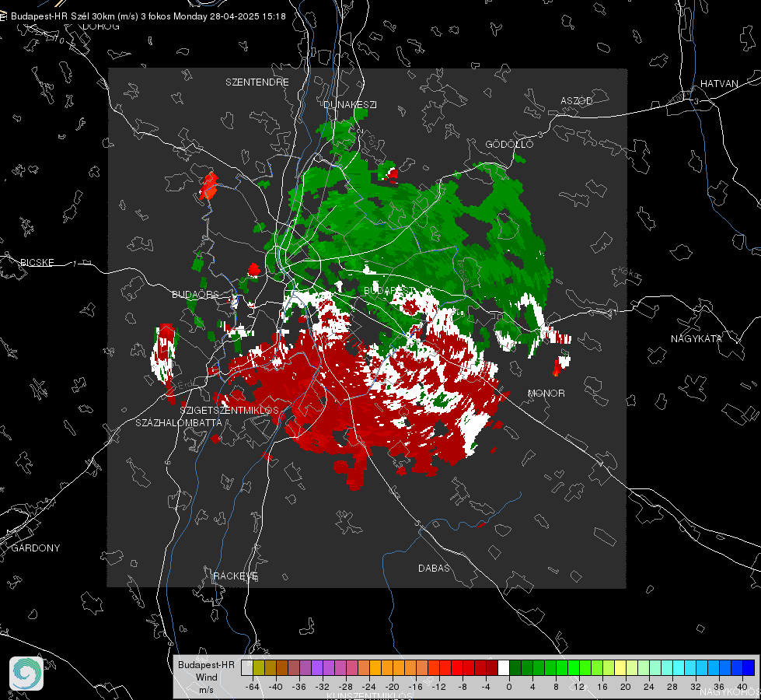
Task: Click the BUDAÖRS label
Action: coord(195,294)
